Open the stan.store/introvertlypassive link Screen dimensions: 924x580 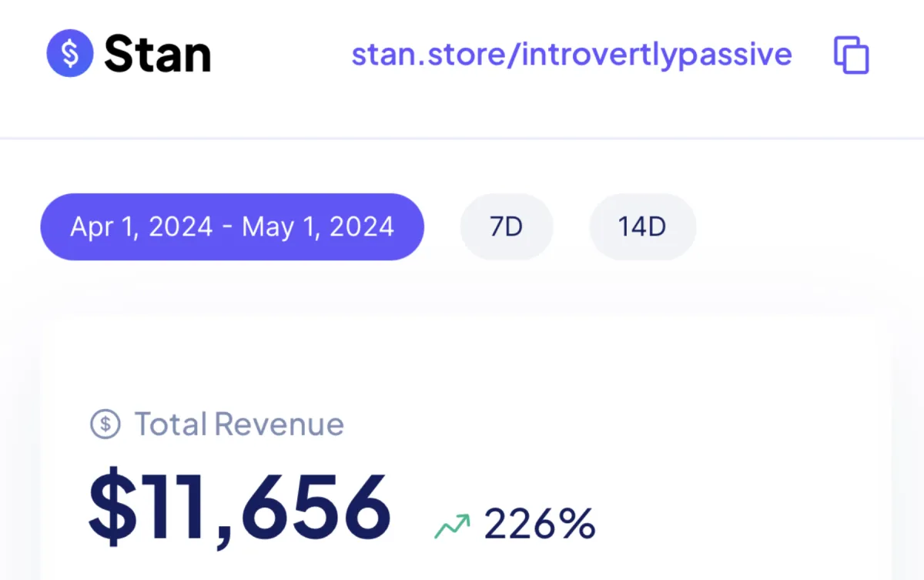(571, 55)
